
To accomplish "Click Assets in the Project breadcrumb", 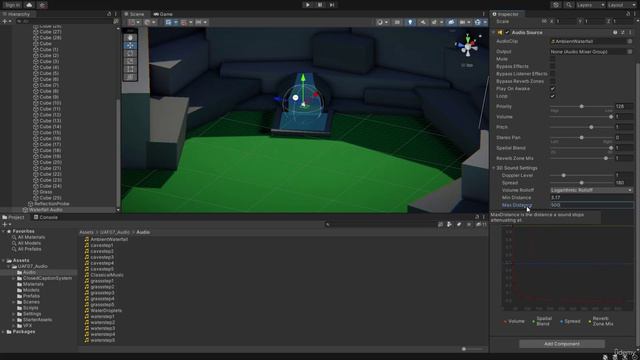I will pyautogui.click(x=86, y=232).
